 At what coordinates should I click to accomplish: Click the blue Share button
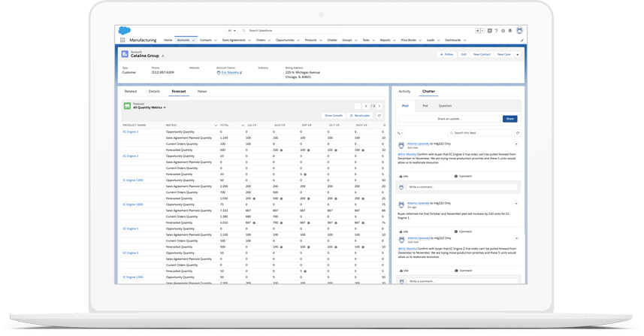point(509,119)
